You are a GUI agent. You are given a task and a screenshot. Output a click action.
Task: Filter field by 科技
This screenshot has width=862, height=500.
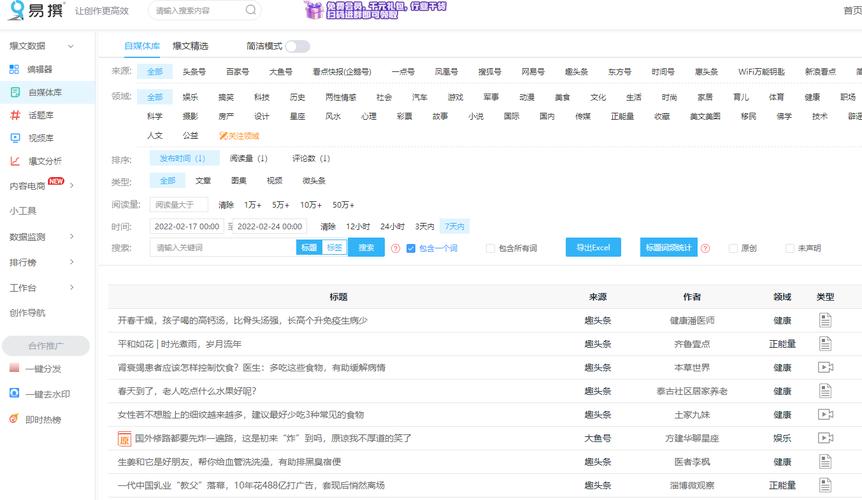pos(262,97)
